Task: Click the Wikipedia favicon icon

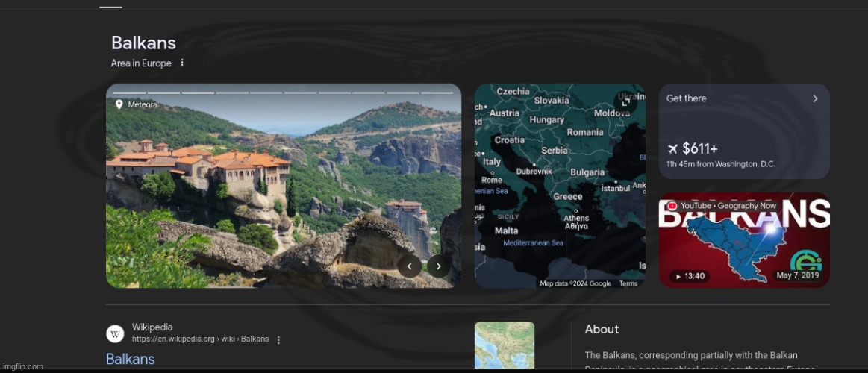Action: [115, 333]
